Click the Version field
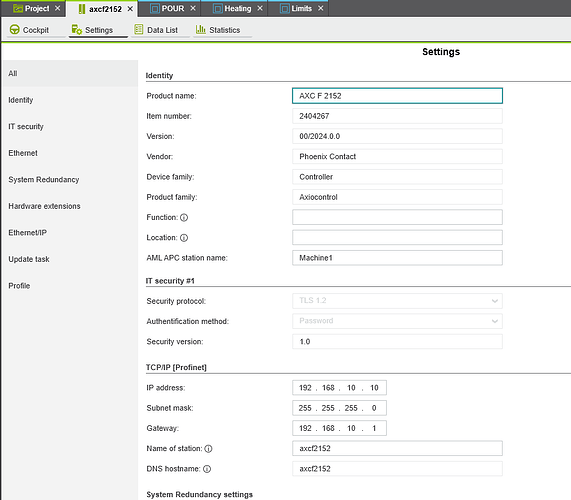This screenshot has height=500, width=571. click(397, 136)
